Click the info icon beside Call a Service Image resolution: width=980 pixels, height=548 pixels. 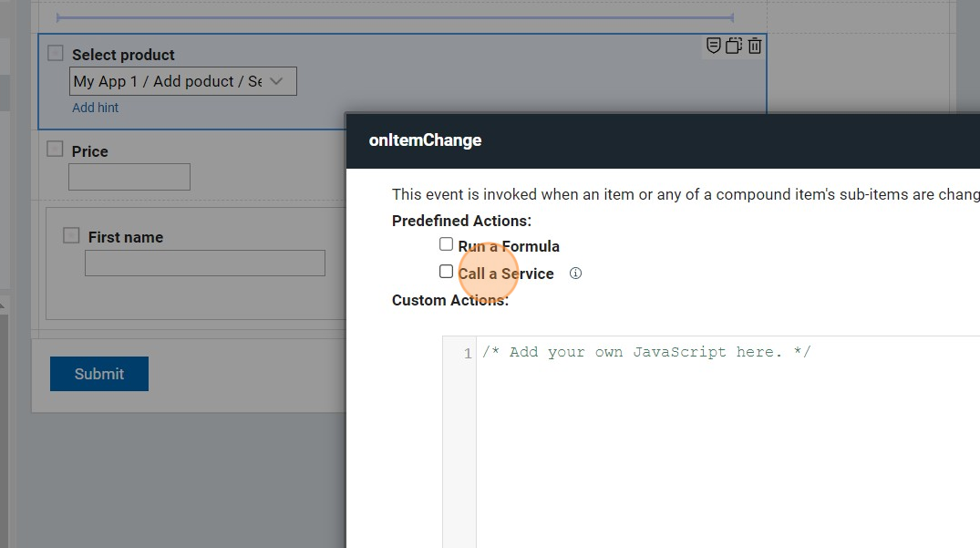575,273
